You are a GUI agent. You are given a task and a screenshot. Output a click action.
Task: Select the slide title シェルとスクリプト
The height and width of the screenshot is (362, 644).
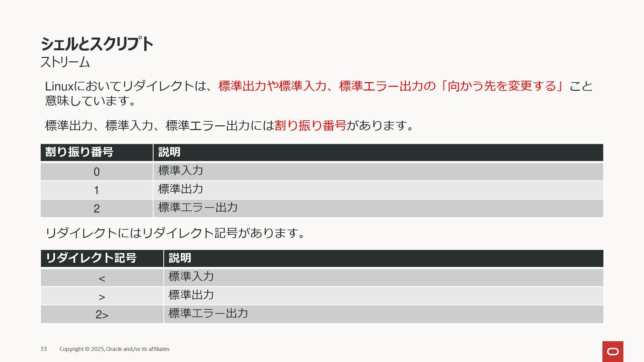[97, 44]
